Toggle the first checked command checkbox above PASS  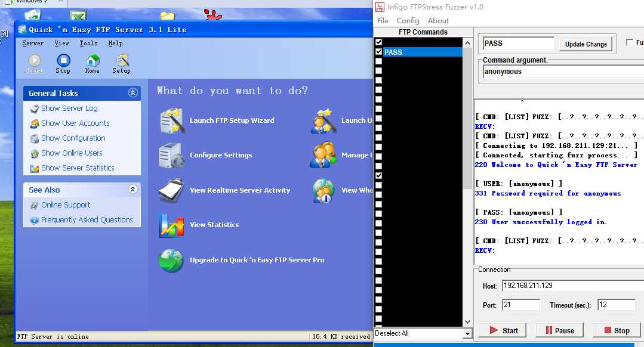pyautogui.click(x=378, y=42)
